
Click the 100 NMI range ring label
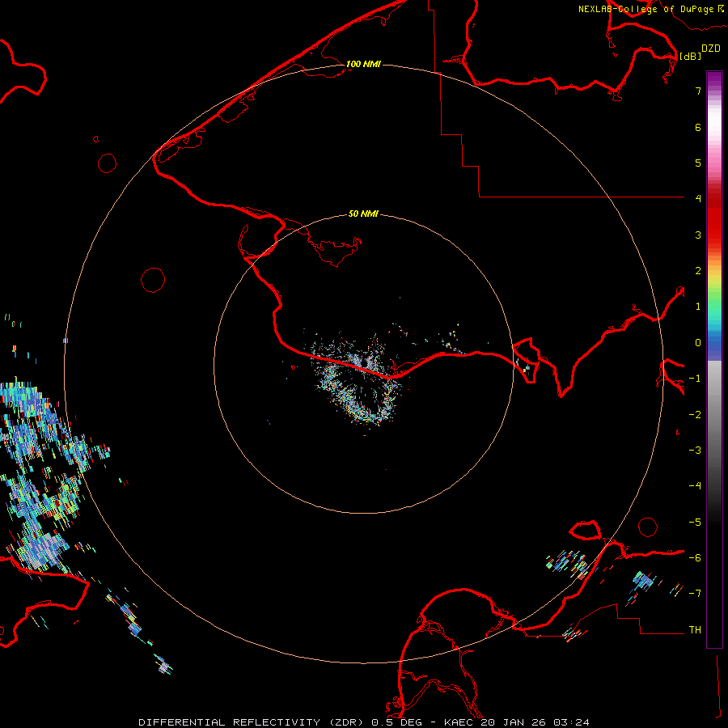[363, 64]
